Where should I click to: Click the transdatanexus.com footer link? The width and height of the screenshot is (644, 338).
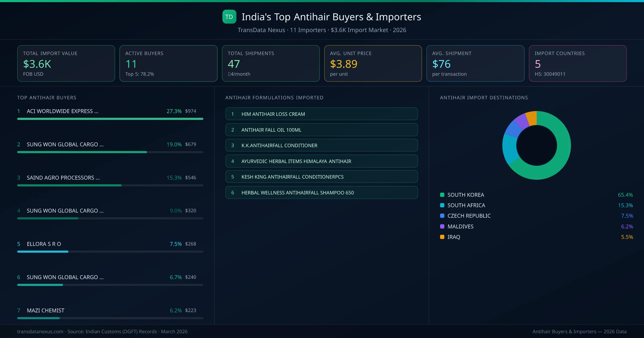(x=40, y=332)
